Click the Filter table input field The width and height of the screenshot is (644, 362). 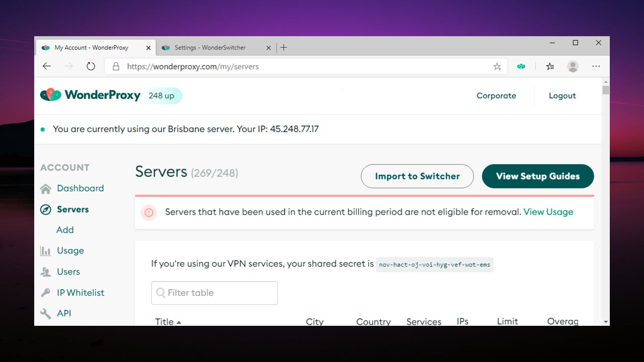click(x=214, y=293)
